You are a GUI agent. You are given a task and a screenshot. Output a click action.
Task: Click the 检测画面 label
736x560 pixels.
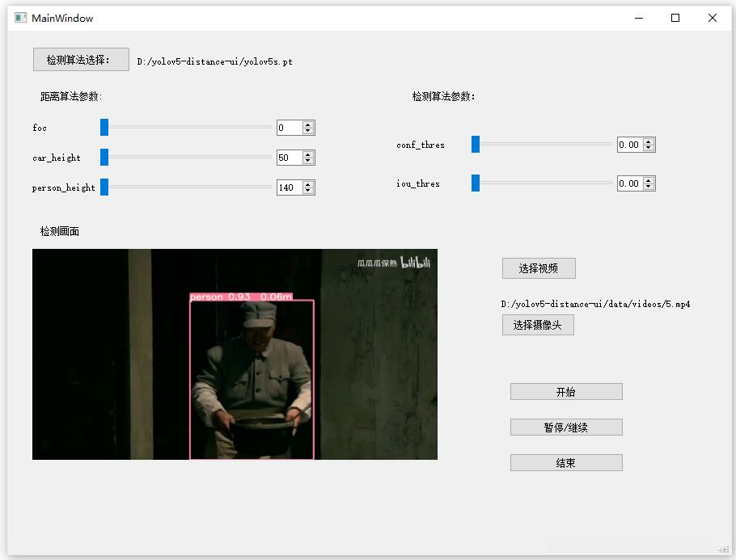[x=60, y=231]
